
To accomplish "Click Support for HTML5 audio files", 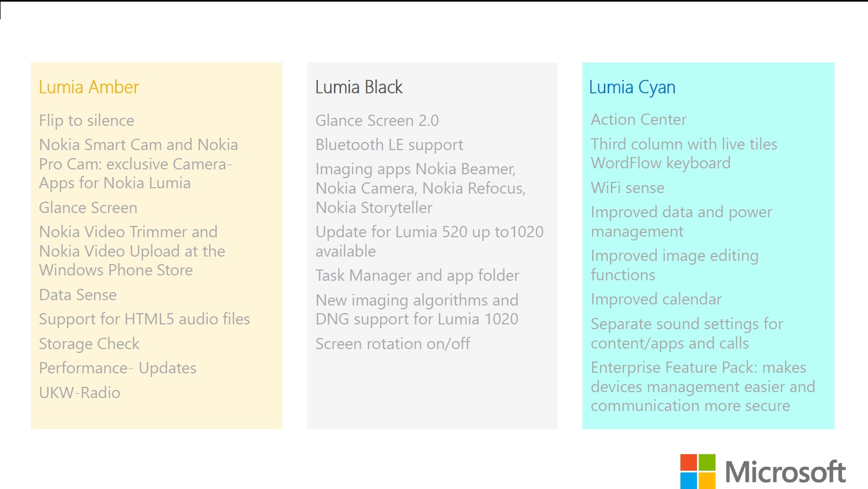I will 145,319.
